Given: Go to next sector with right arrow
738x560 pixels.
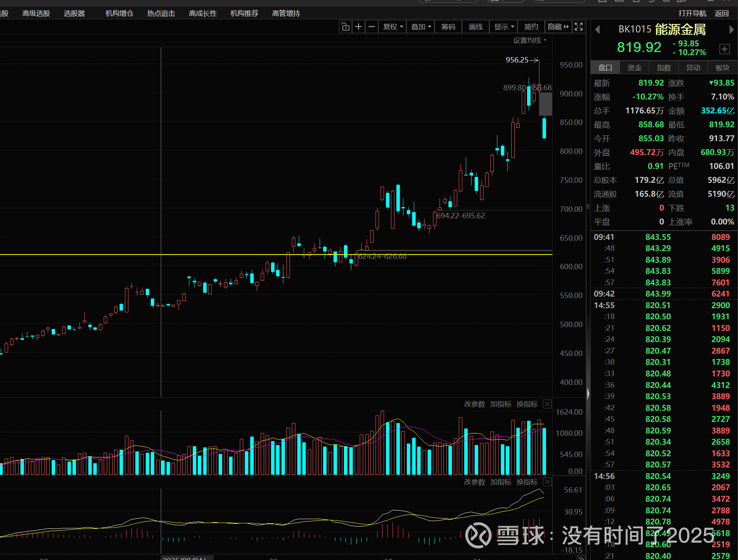Looking at the screenshot, I should pyautogui.click(x=731, y=30).
